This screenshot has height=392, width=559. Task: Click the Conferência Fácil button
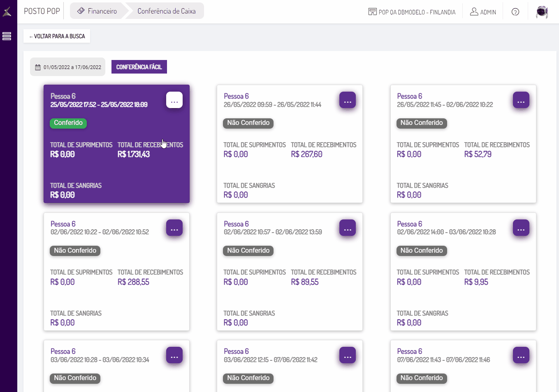139,67
